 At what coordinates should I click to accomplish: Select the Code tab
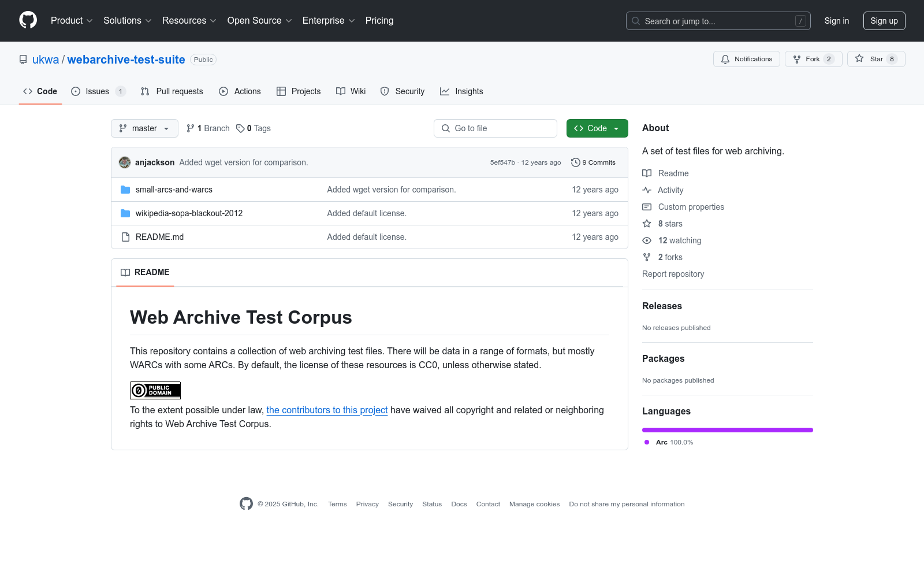tap(40, 91)
